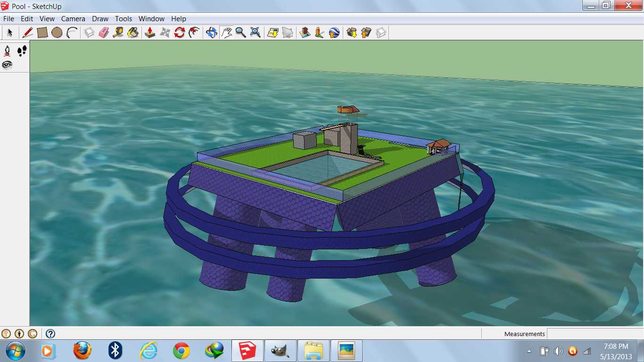The width and height of the screenshot is (644, 362).
Task: Open the picture viewer taskbar button
Action: [x=346, y=351]
